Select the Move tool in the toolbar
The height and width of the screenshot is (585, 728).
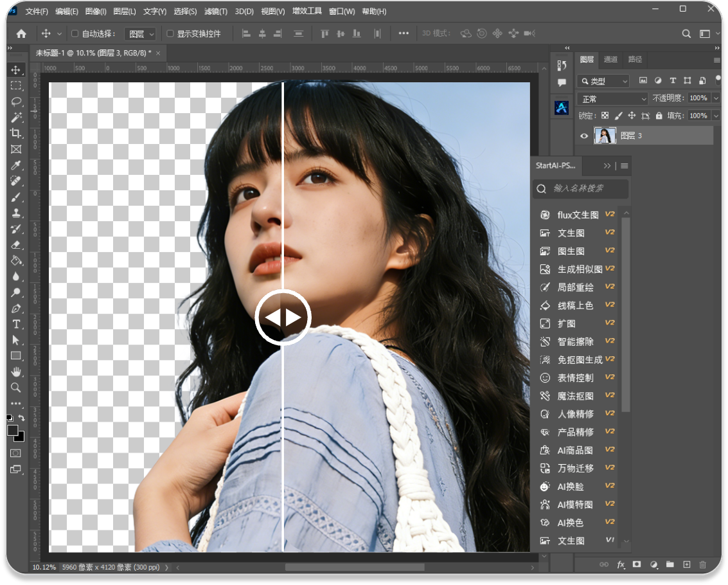coord(16,70)
